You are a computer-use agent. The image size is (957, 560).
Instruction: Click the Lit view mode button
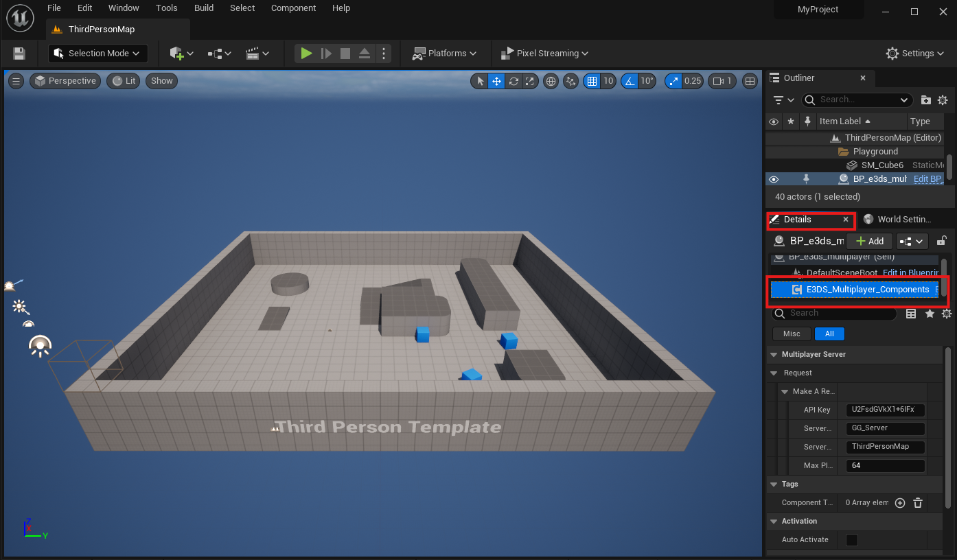tap(124, 81)
